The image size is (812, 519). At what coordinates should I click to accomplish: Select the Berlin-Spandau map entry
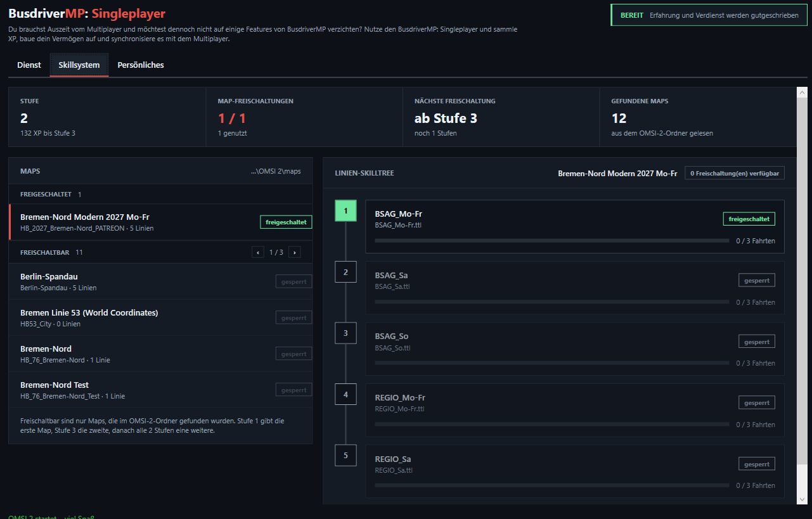click(x=161, y=281)
